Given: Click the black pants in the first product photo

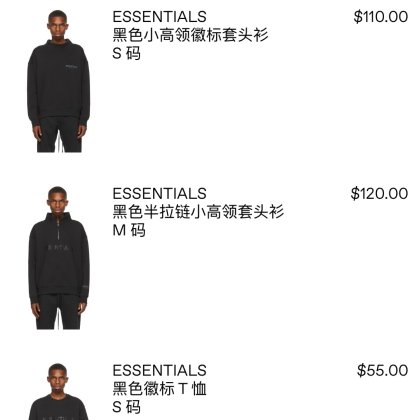Looking at the screenshot, I should 59,135.
